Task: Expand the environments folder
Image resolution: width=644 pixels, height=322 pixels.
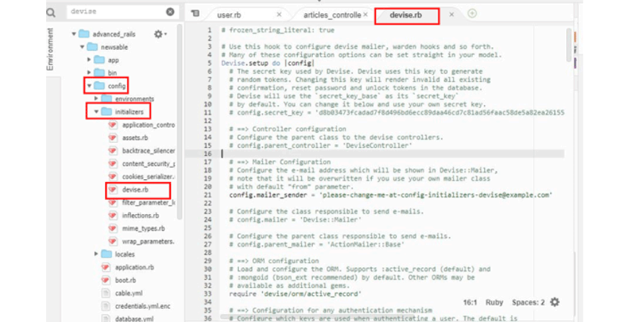Action: point(96,99)
